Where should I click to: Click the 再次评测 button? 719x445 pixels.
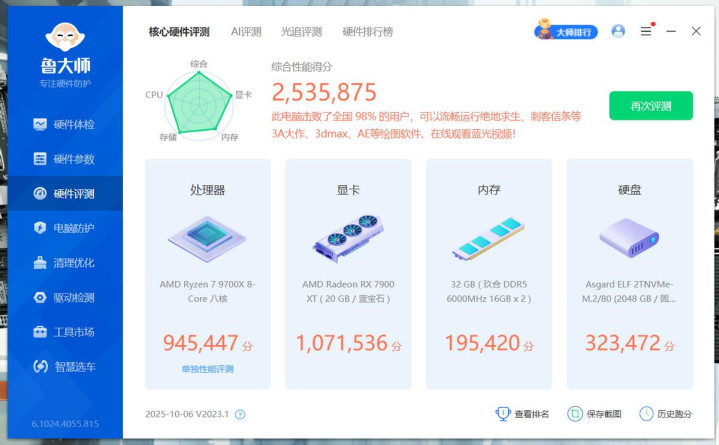pos(651,106)
